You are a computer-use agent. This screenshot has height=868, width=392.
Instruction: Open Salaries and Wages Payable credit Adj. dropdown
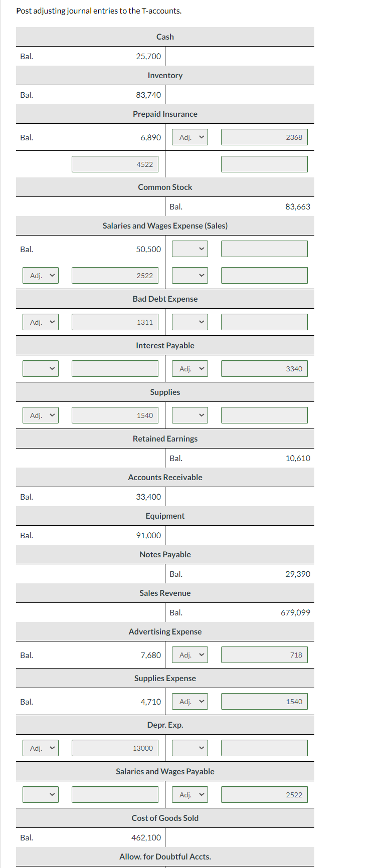(x=190, y=795)
